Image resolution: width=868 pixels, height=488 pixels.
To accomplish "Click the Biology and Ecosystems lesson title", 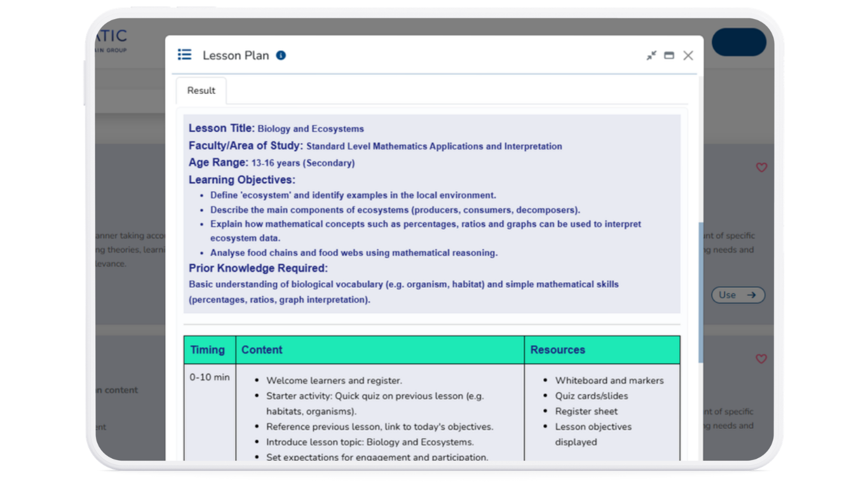I will (310, 129).
